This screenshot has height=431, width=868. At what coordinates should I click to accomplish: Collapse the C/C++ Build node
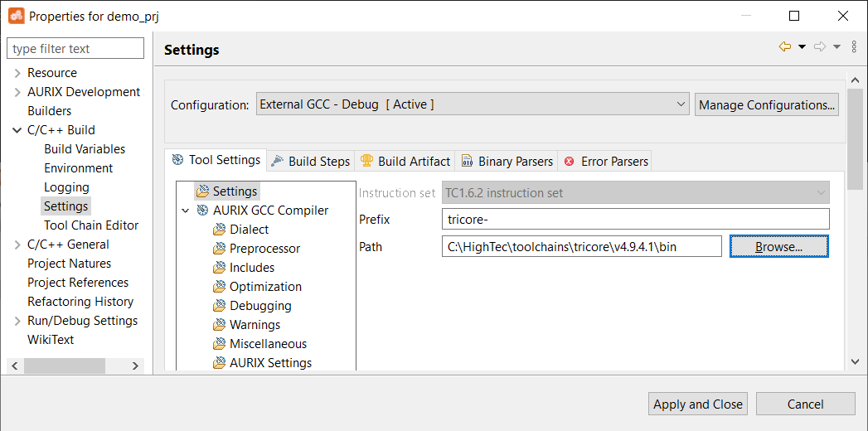pos(17,130)
